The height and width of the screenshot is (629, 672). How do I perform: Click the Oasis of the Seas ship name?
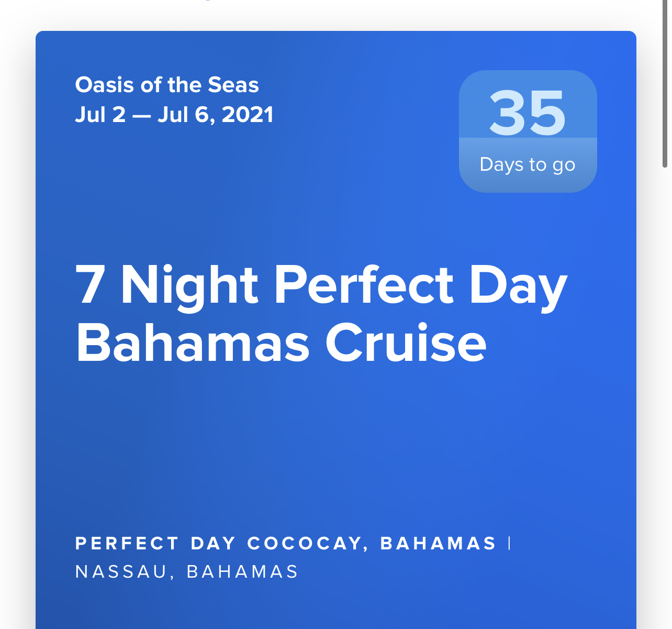[167, 85]
